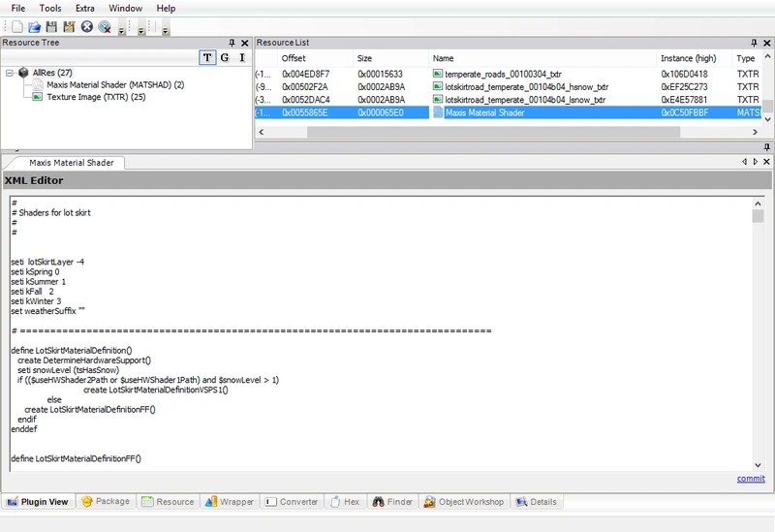Collapse the AllRes (27) tree node
The width and height of the screenshot is (775, 532).
tap(10, 73)
